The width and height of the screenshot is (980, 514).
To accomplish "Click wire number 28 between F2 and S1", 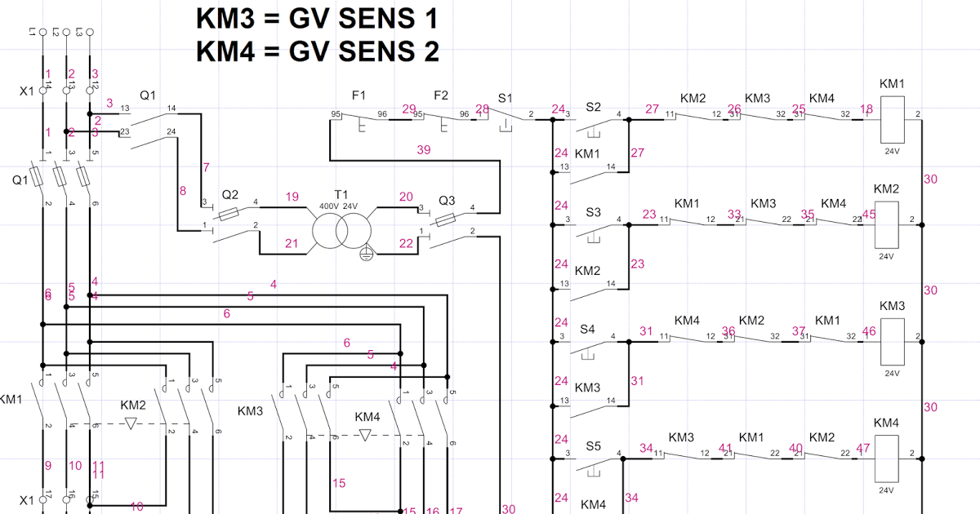I will pyautogui.click(x=483, y=109).
